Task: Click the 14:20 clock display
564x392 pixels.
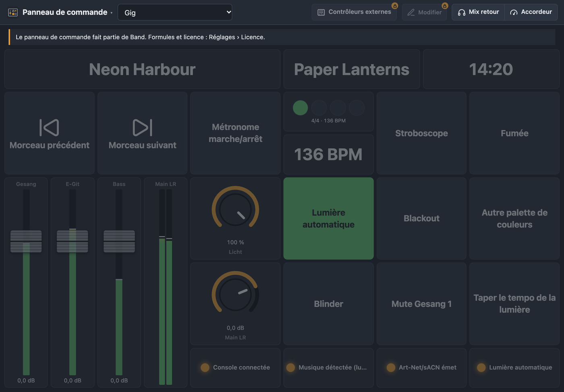Action: click(491, 69)
